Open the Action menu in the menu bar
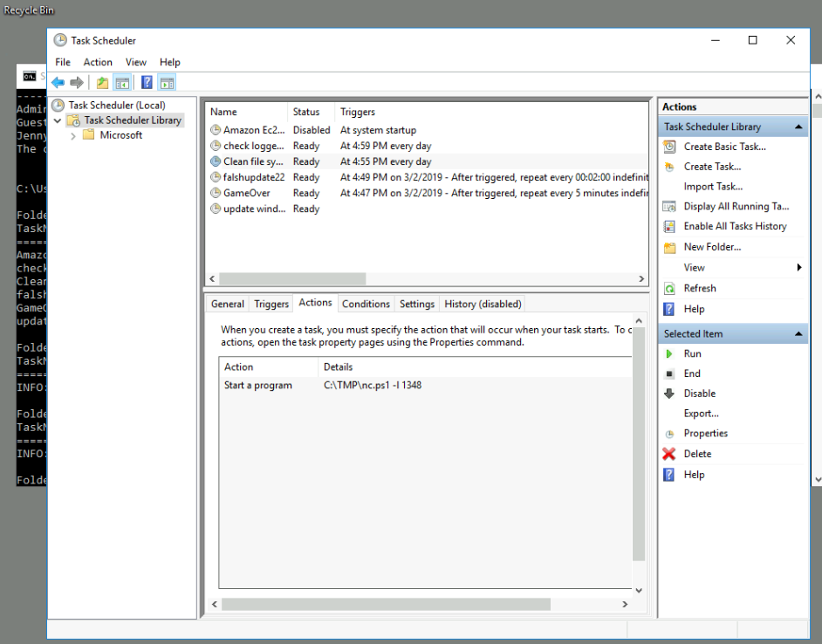822x644 pixels. coord(98,62)
